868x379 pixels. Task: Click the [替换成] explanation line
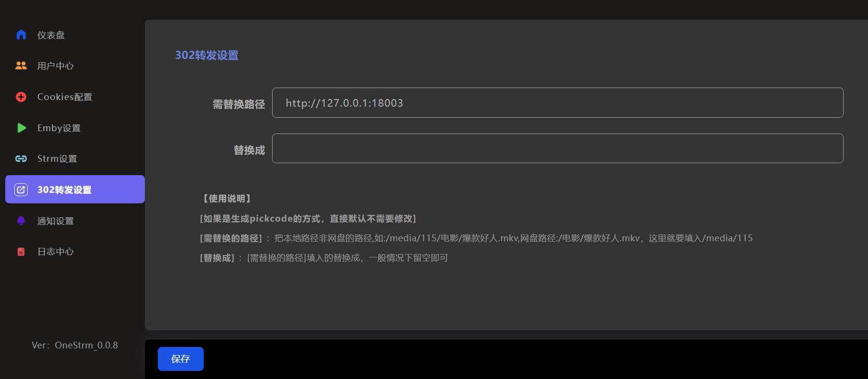[324, 258]
